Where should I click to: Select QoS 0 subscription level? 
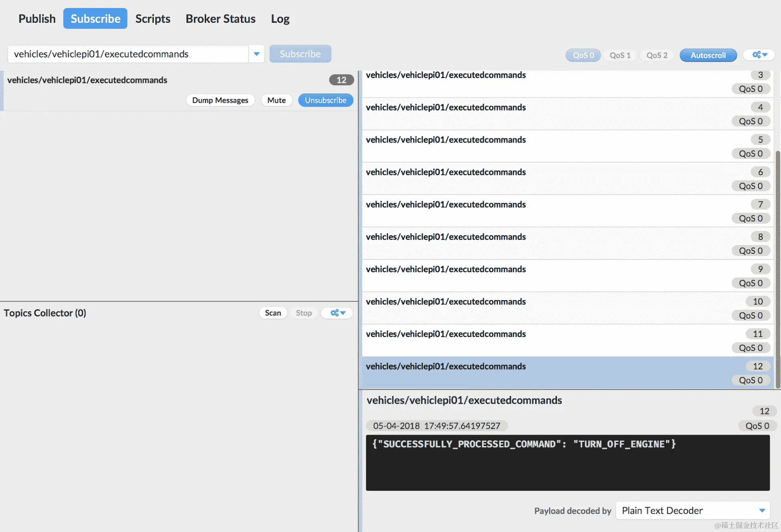pyautogui.click(x=583, y=55)
